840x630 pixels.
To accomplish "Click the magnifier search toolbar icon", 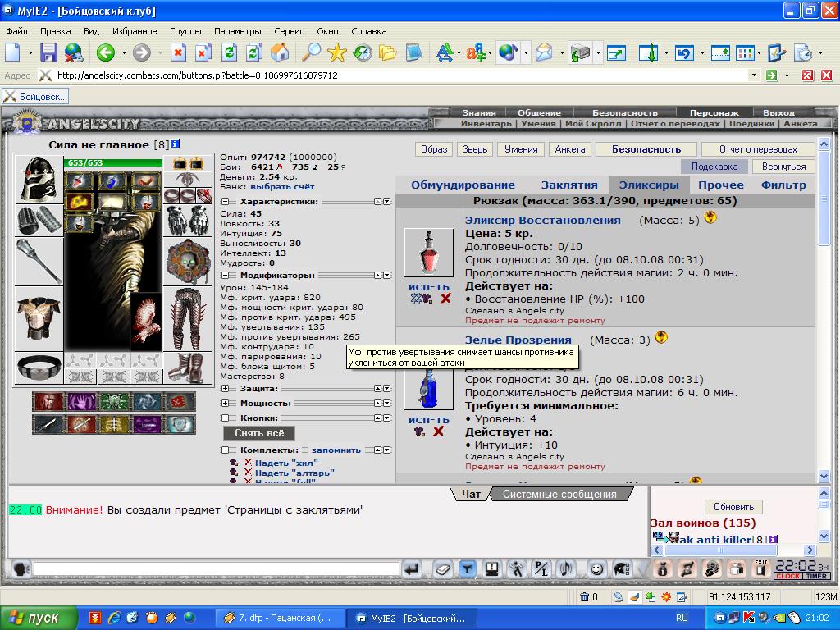I will [311, 52].
